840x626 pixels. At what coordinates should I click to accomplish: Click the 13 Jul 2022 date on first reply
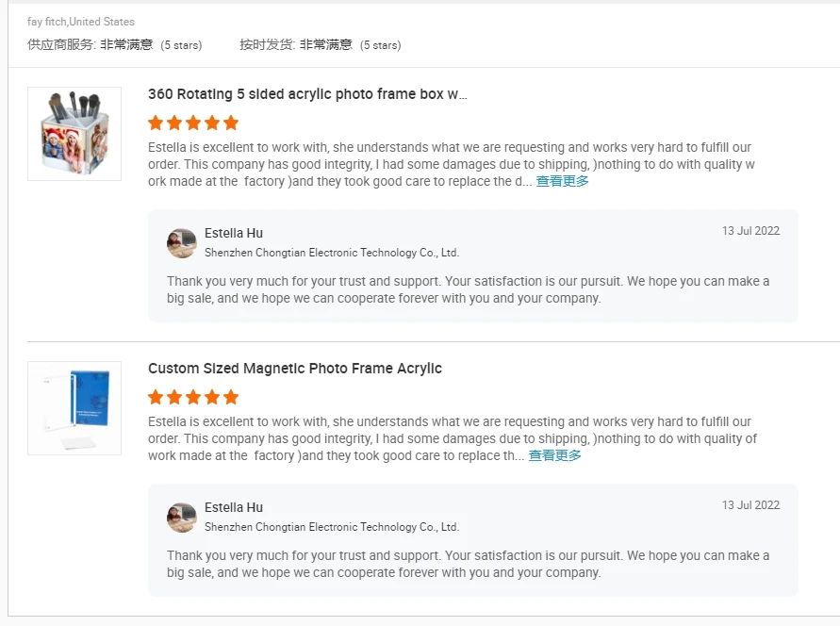750,231
